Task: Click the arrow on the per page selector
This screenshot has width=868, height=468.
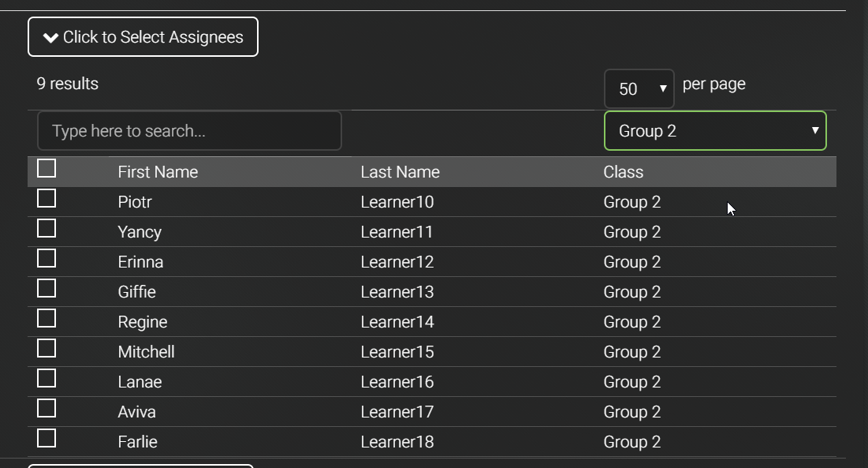Action: coord(662,88)
